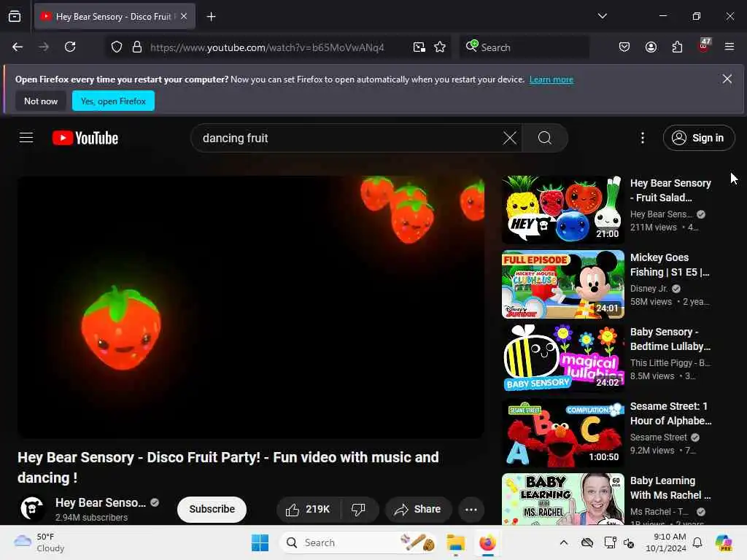
Task: Open notification bell in taskbar
Action: 697,542
